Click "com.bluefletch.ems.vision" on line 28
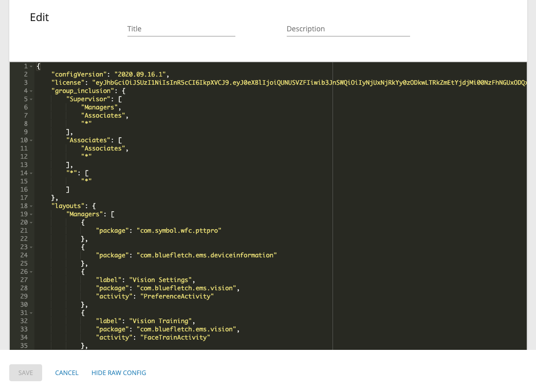Image resolution: width=536 pixels, height=392 pixels. coord(187,288)
